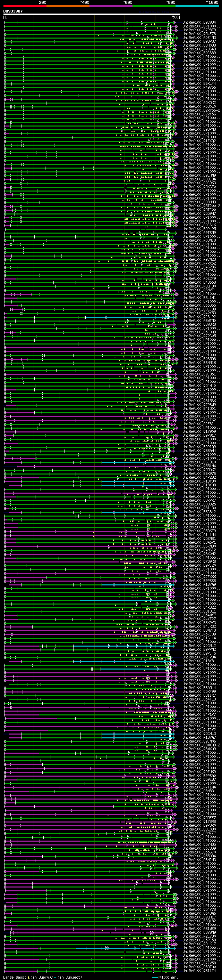The width and height of the screenshot is (222, 980).
Task: Select the UniRef100_Q7ZX66 label
Action: pyautogui.click(x=199, y=577)
